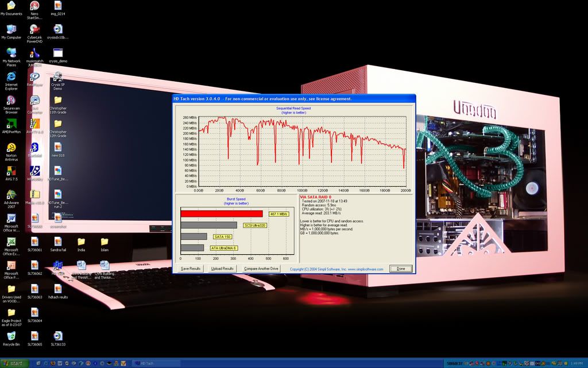Select the Islam folder

tap(105, 244)
